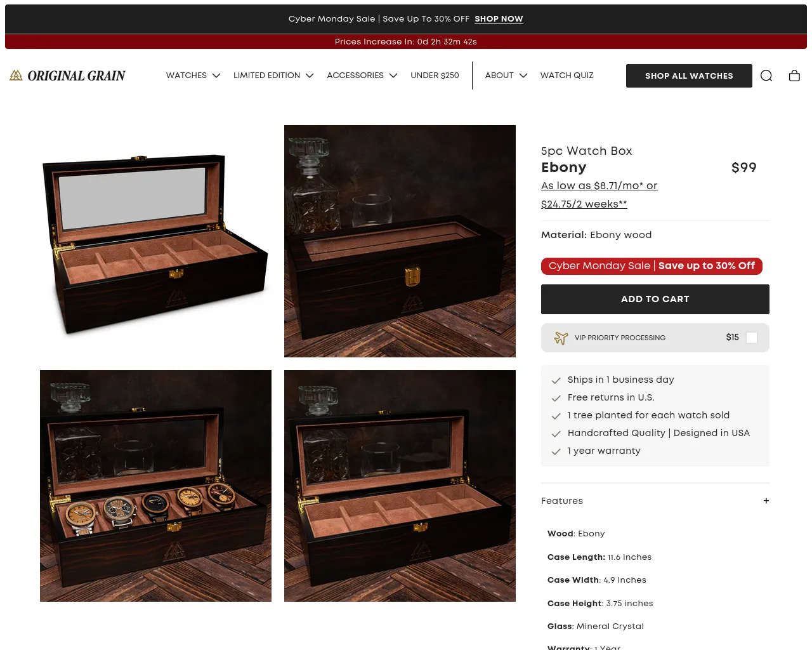
Task: Click the Shop All Watches button
Action: (x=689, y=76)
